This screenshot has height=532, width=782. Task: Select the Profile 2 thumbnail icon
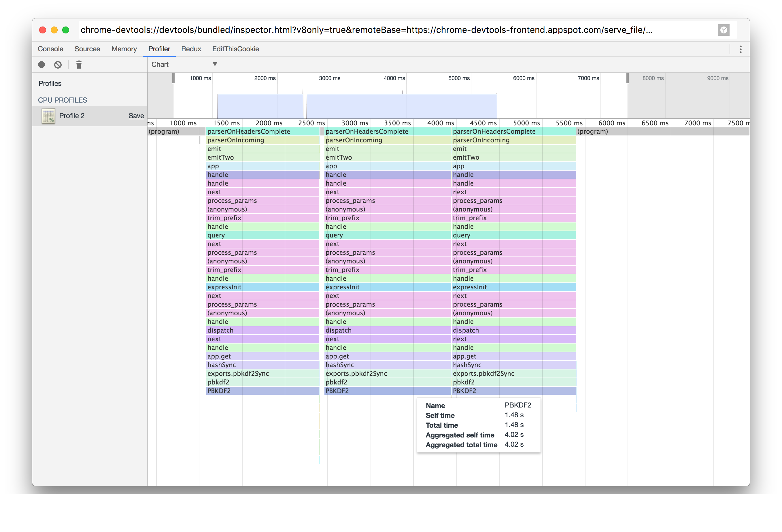coord(48,116)
